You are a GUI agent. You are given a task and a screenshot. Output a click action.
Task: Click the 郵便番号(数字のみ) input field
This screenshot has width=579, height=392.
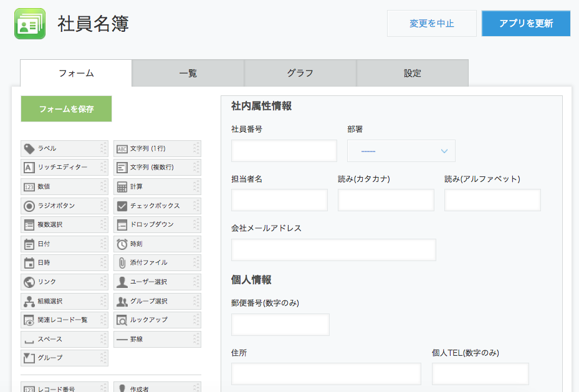280,325
